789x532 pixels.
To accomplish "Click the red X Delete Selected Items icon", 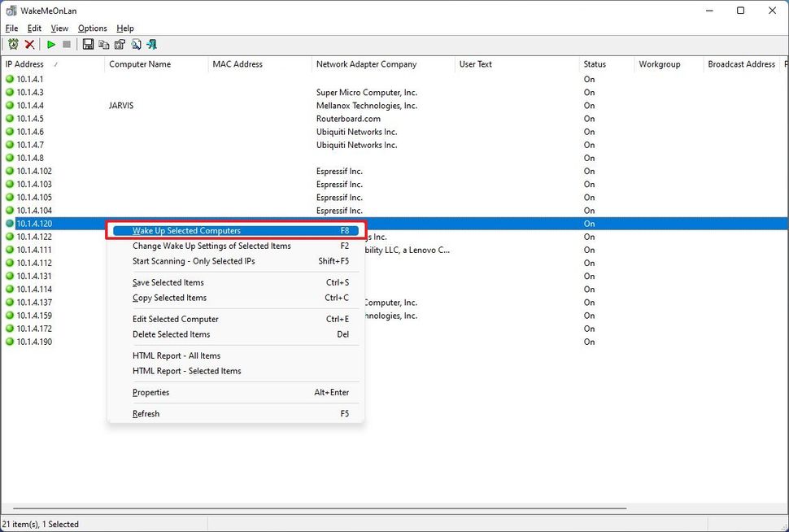I will (x=29, y=45).
